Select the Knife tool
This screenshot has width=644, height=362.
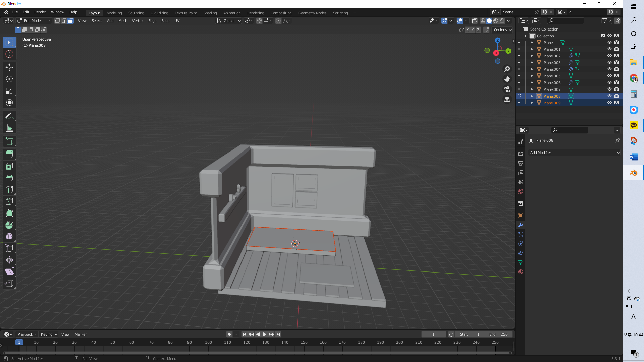pos(9,201)
